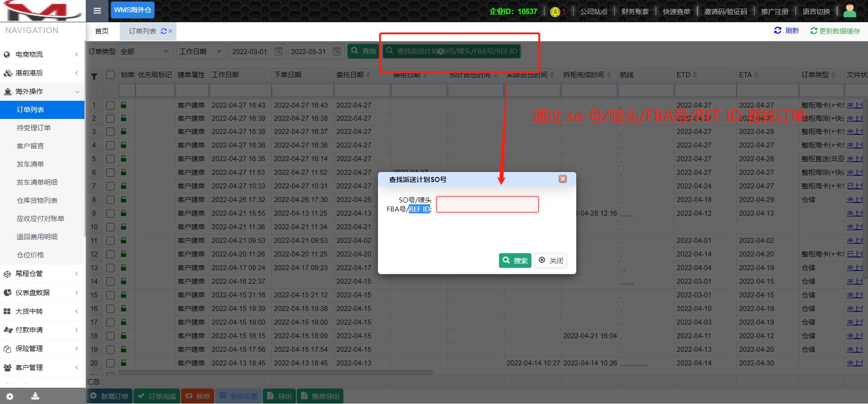Expand the 客户管理 sidebar section
This screenshot has height=404, width=868.
[x=42, y=368]
